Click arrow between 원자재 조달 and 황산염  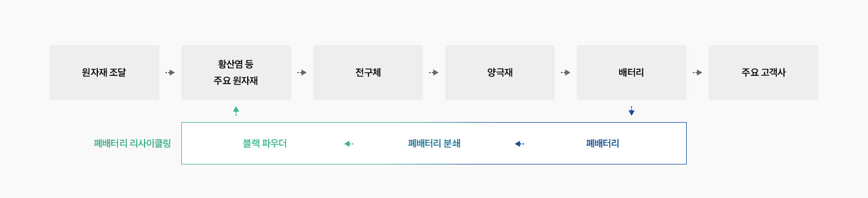(170, 73)
